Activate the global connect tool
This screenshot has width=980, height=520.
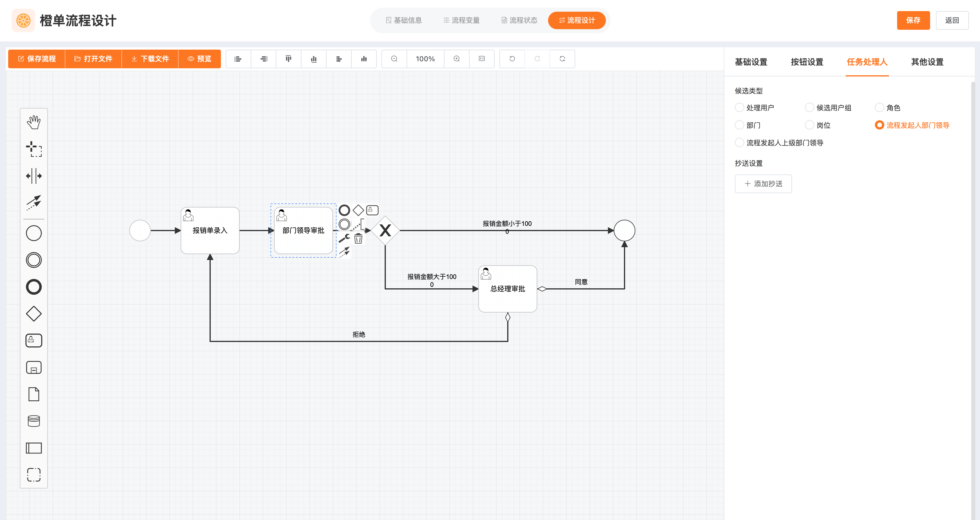point(34,203)
